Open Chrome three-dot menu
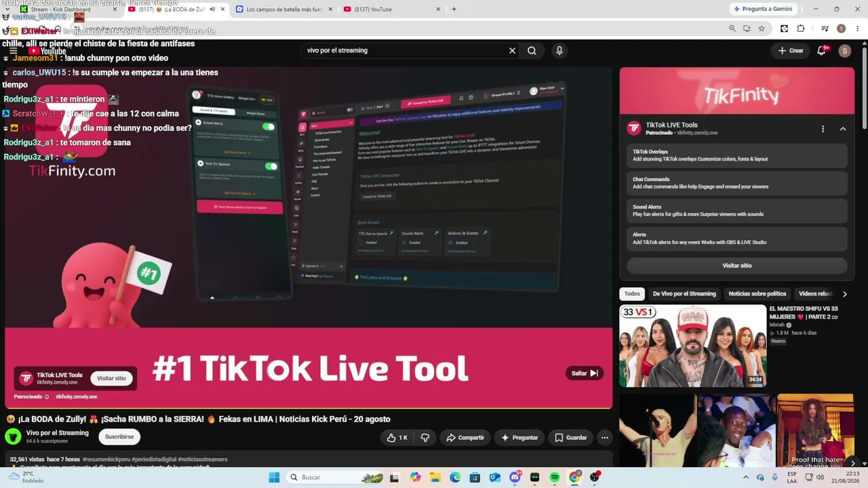868x488 pixels. [857, 28]
